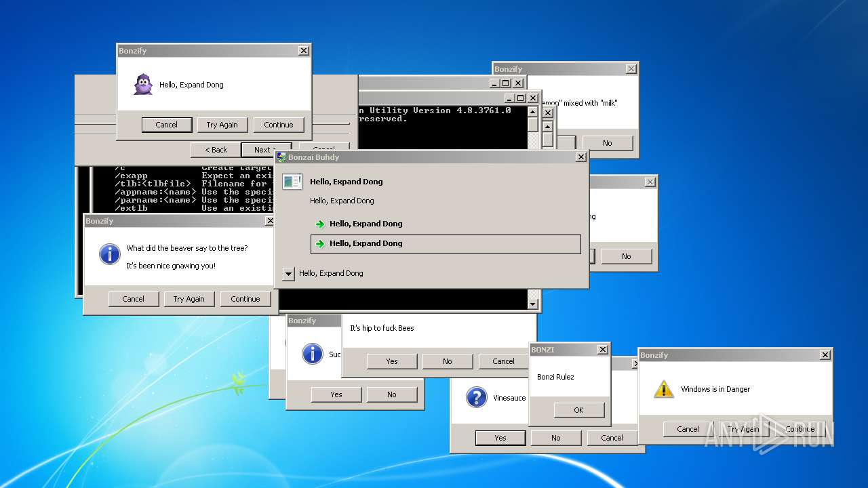Click No in the Bonzify dialog starting with 'Suc'
868x488 pixels.
(x=392, y=394)
